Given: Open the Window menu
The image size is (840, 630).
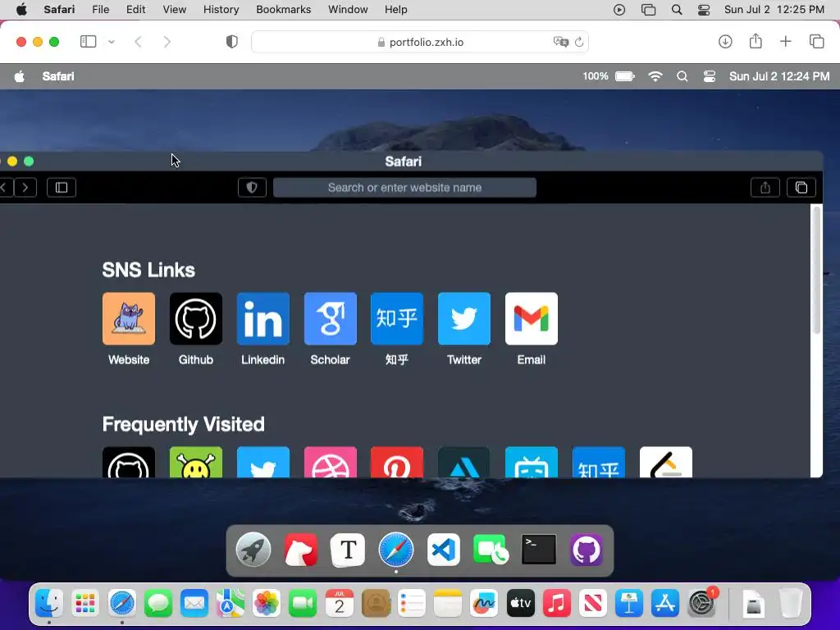Looking at the screenshot, I should 348,10.
